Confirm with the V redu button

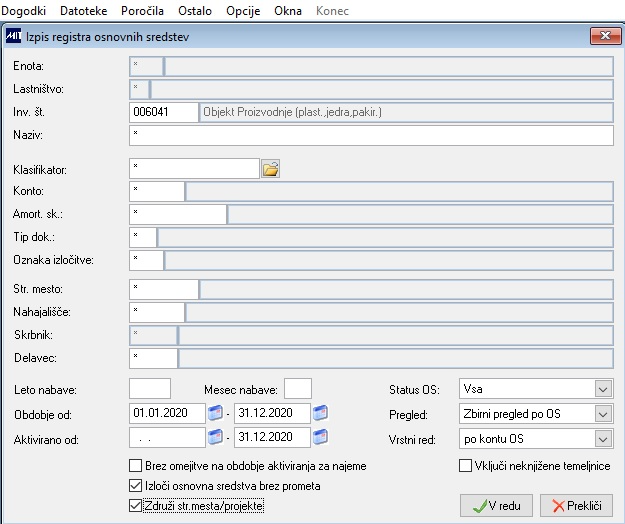coord(496,506)
